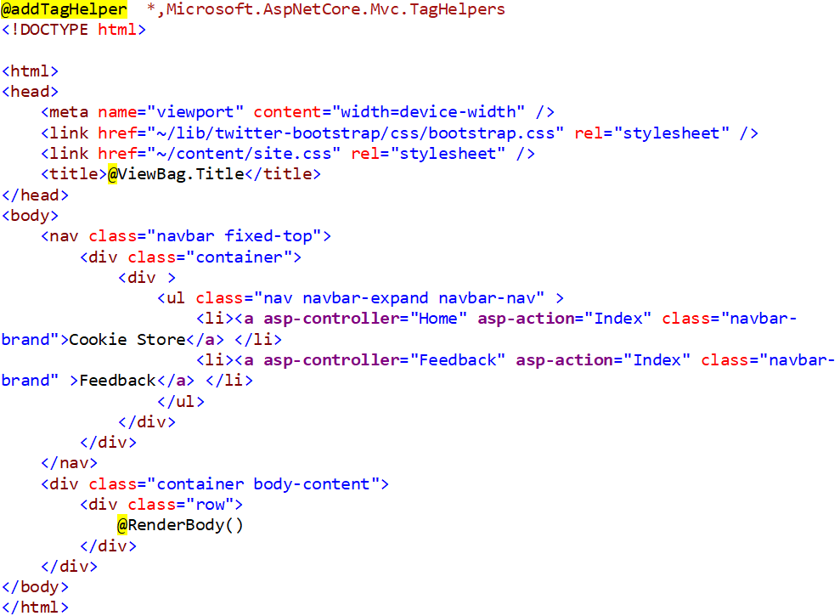Click the closing head tag
This screenshot has height=616, width=840.
click(36, 195)
